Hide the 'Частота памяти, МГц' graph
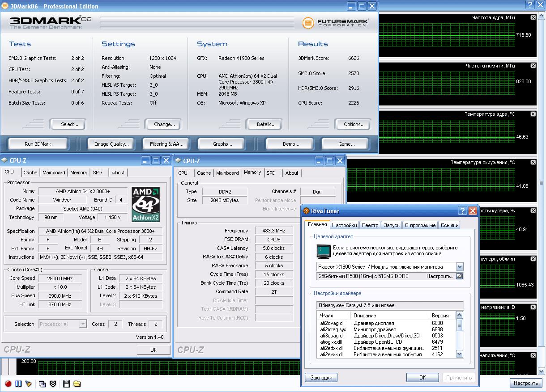The image size is (546, 392). coord(533,66)
